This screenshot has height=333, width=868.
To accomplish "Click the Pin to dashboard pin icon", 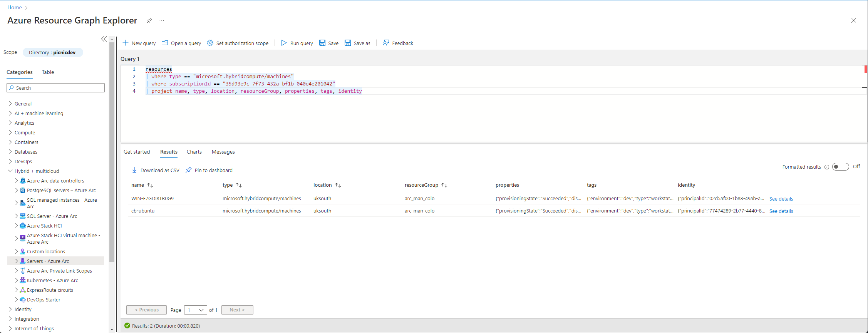I will click(x=189, y=170).
